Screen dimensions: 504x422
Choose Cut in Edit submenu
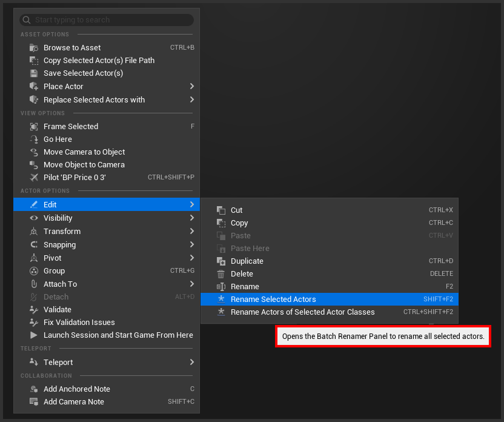330,210
